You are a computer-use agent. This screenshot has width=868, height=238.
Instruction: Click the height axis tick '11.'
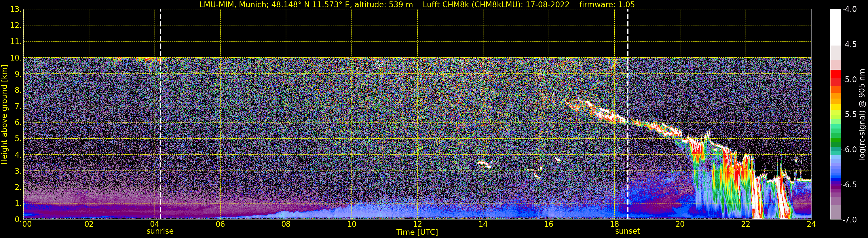[x=16, y=42]
